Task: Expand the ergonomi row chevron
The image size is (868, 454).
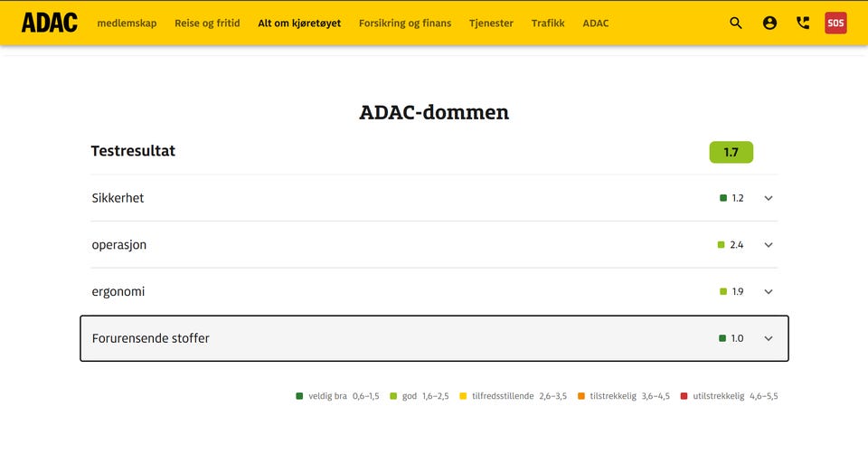Action: point(769,292)
